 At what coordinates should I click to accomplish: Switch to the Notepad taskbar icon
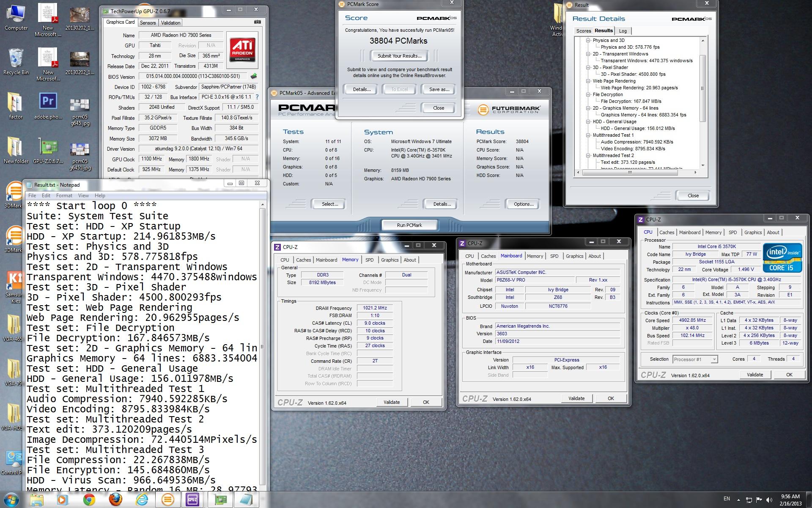pyautogui.click(x=246, y=500)
